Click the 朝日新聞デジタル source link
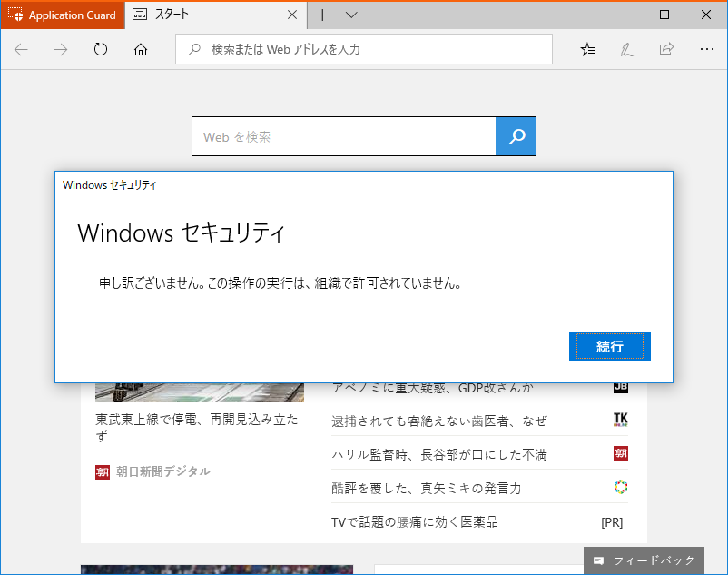Viewport: 728px width, 575px height. (x=163, y=471)
